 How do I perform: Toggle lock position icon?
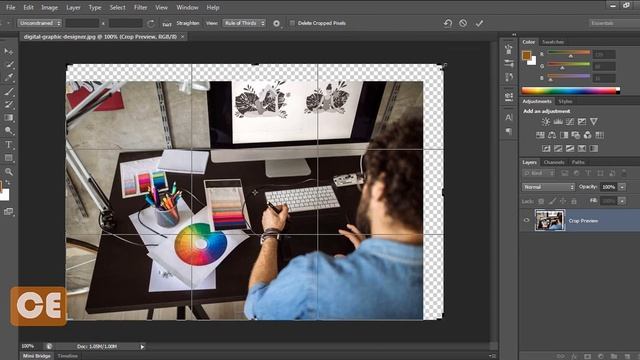(x=563, y=201)
